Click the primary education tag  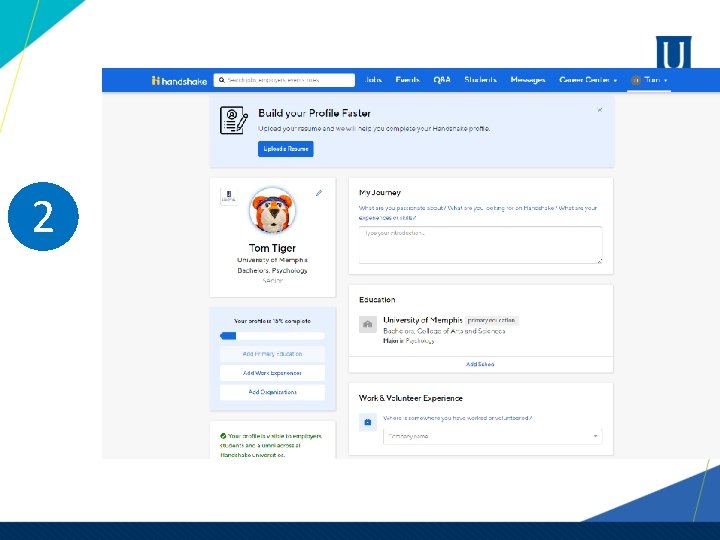[491, 321]
